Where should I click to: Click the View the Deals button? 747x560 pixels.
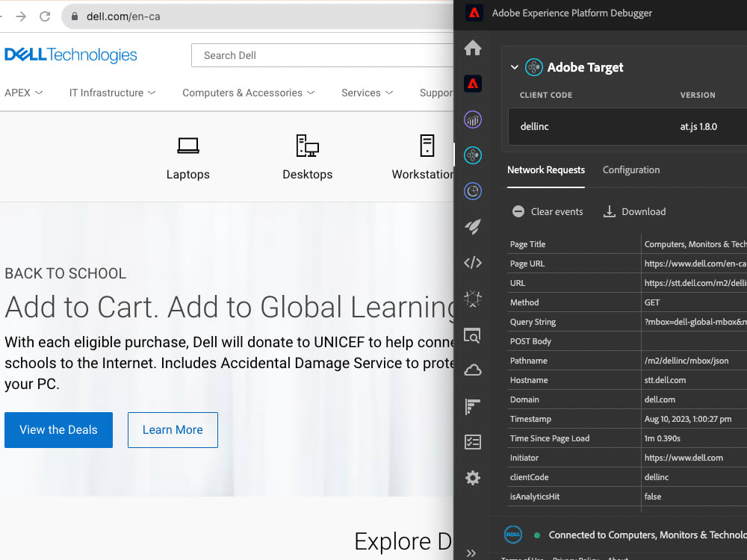click(58, 430)
